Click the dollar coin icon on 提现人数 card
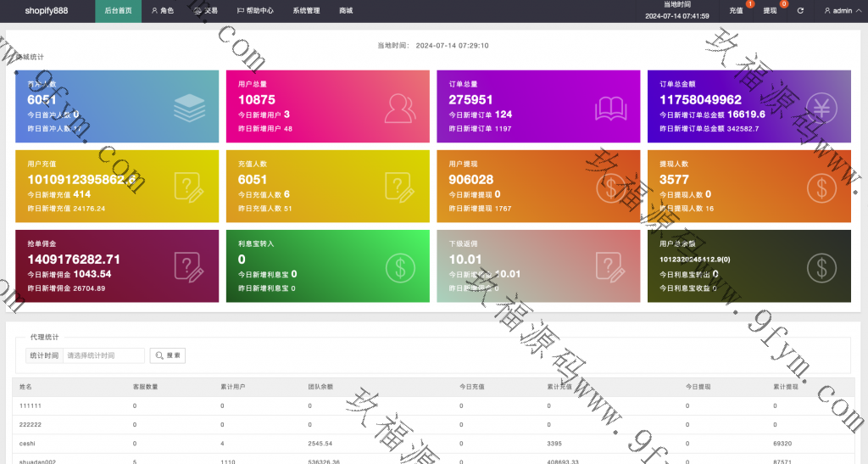This screenshot has height=464, width=868. pos(821,187)
